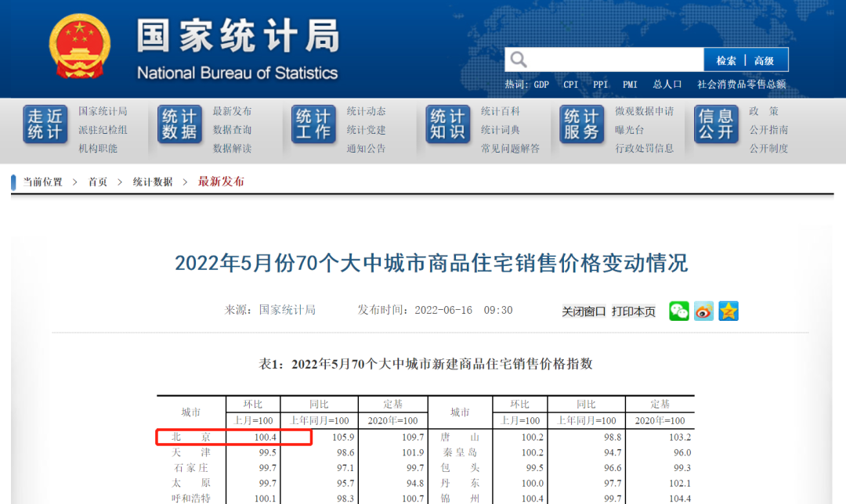Click inside the search input box
Viewport: 846px width, 504px height.
[x=611, y=59]
